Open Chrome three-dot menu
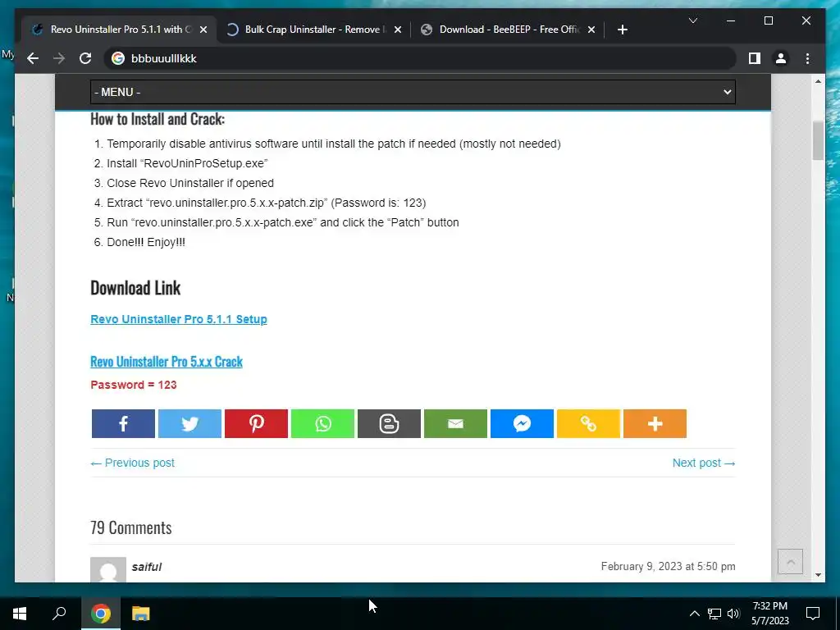The width and height of the screenshot is (840, 630). [x=807, y=58]
